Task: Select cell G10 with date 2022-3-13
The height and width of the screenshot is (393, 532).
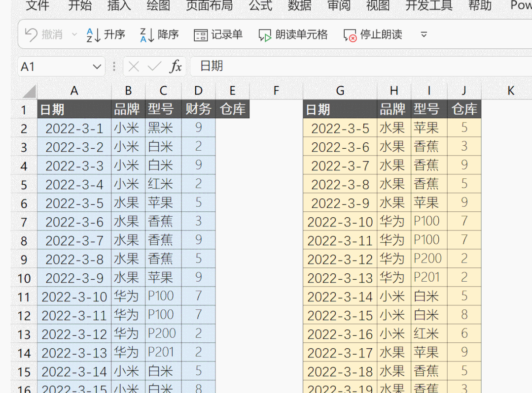Action: (340, 278)
